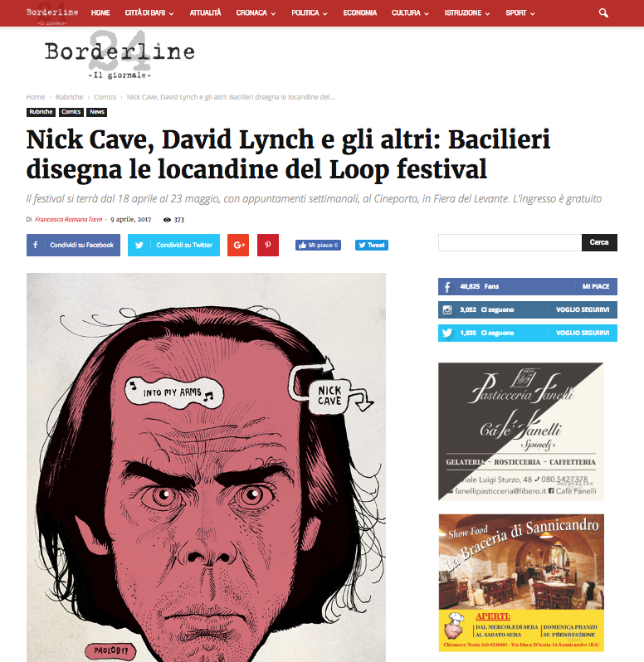This screenshot has height=662, width=644.
Task: Click the Twitter Voglio Seguirvi follow bar
Action: [x=528, y=333]
